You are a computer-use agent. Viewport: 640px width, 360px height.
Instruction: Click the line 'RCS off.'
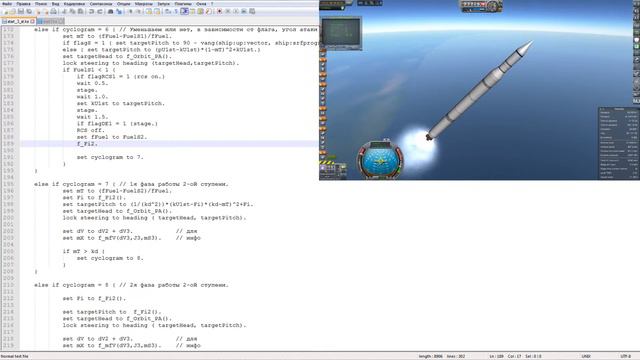pos(91,130)
